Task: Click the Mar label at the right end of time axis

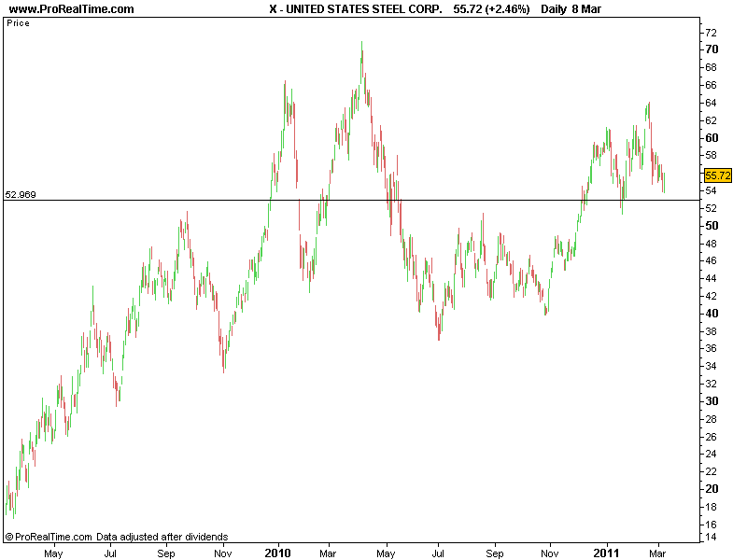Action: coord(657,553)
